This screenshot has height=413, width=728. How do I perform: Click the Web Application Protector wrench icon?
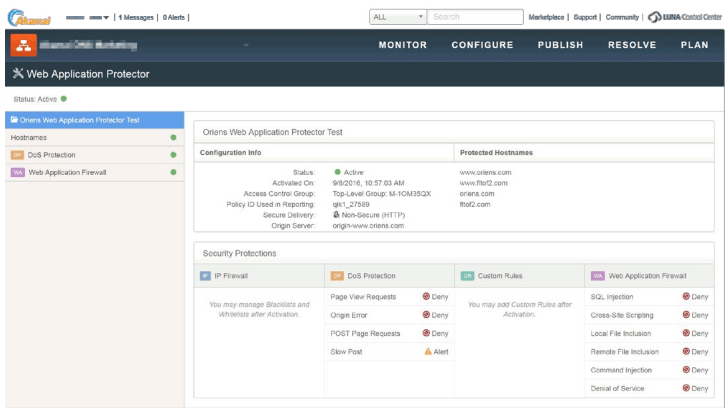pyautogui.click(x=18, y=74)
